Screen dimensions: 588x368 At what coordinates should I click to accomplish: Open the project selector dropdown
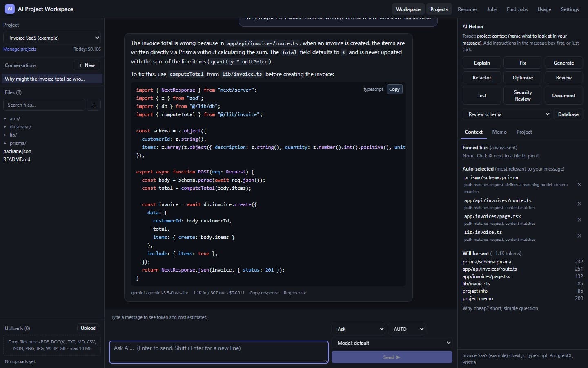(x=52, y=38)
